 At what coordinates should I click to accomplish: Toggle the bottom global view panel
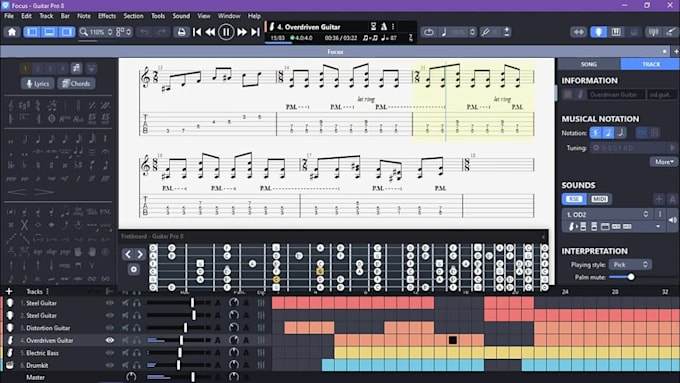coord(49,32)
